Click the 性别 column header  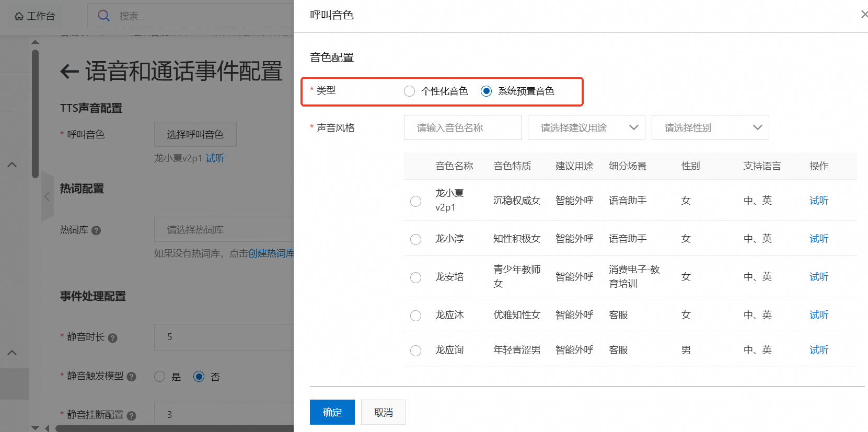691,166
